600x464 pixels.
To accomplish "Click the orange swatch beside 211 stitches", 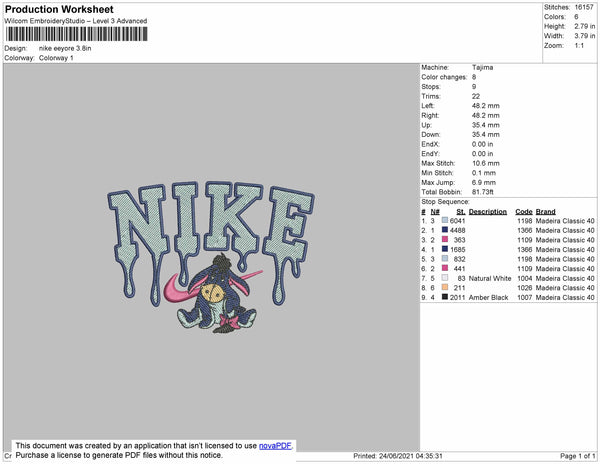I will click(x=445, y=287).
